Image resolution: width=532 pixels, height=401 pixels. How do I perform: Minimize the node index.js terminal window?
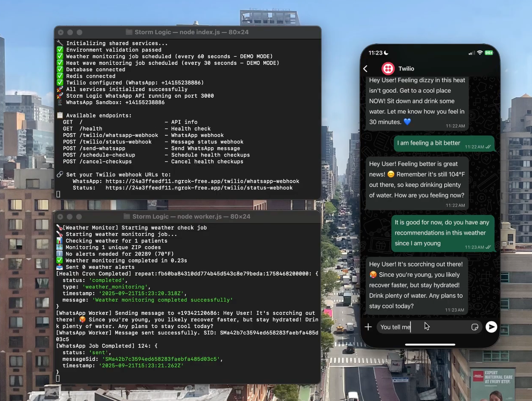click(70, 32)
